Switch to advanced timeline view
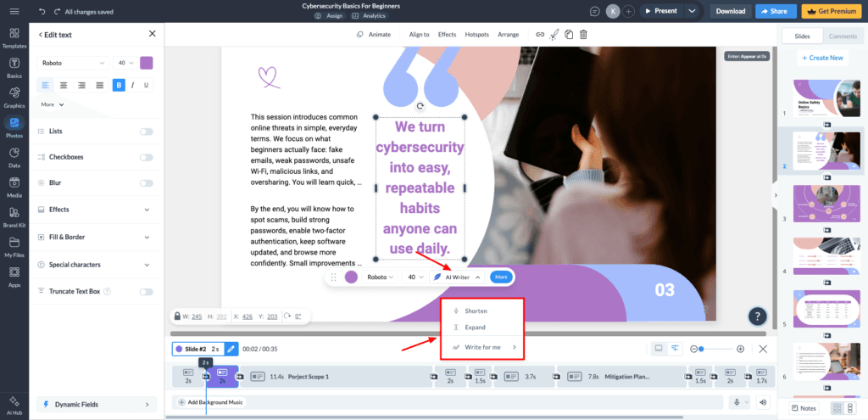 coord(675,349)
